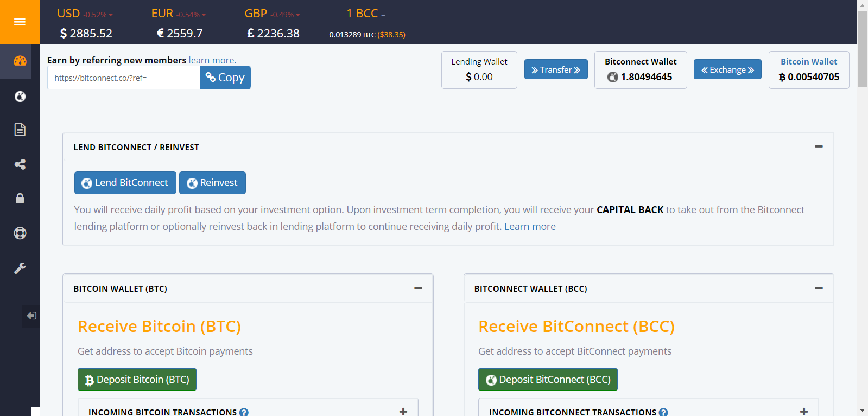Open the padlock security icon
868x416 pixels.
pos(20,198)
